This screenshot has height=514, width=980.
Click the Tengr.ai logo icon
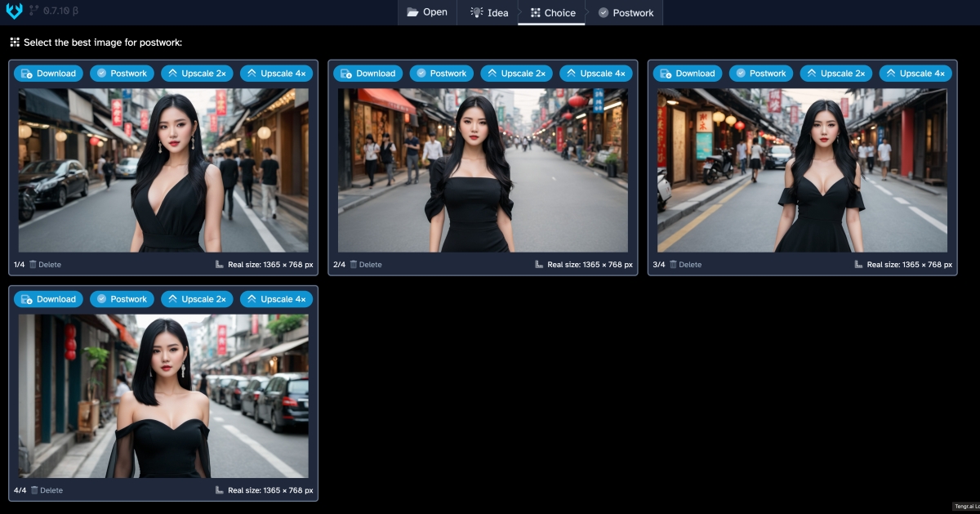tap(14, 11)
